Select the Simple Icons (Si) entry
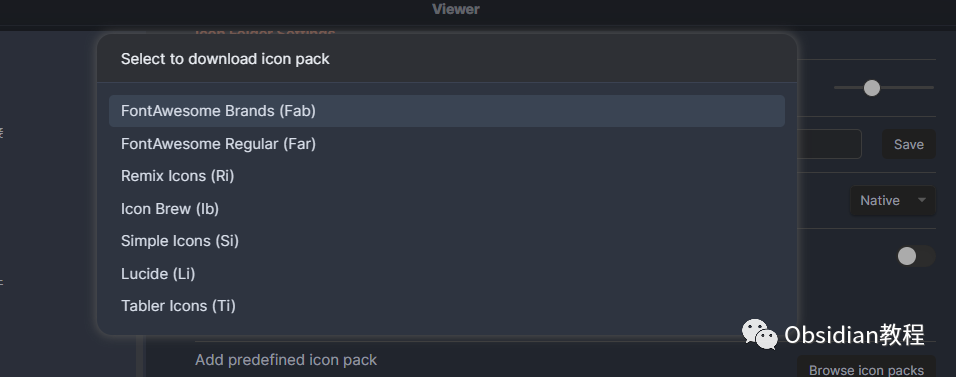956x377 pixels. coord(446,241)
